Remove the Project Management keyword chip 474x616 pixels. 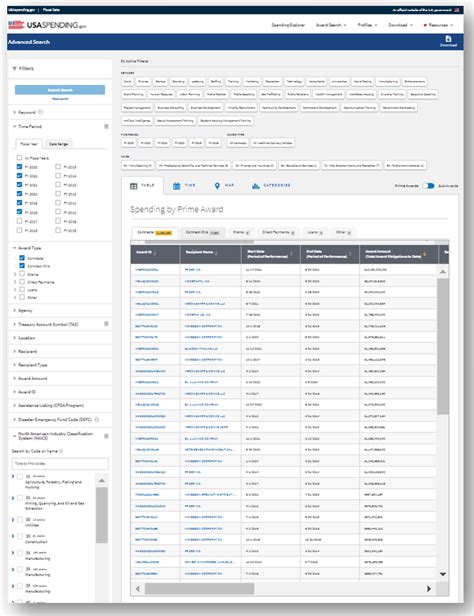137,108
